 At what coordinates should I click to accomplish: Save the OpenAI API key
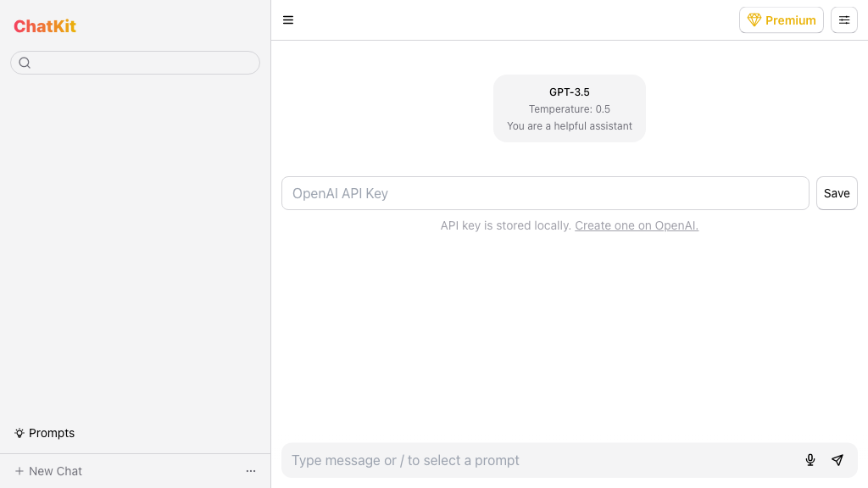tap(837, 193)
